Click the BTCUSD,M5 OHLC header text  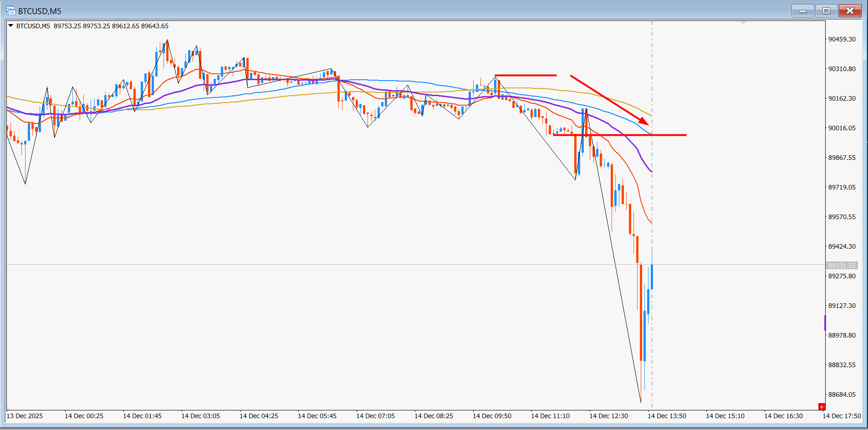[x=92, y=26]
